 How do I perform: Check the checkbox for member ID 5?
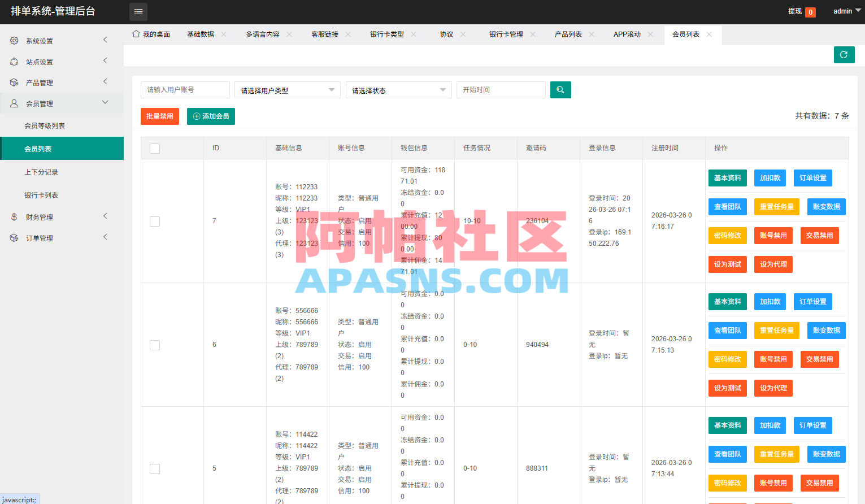point(155,469)
